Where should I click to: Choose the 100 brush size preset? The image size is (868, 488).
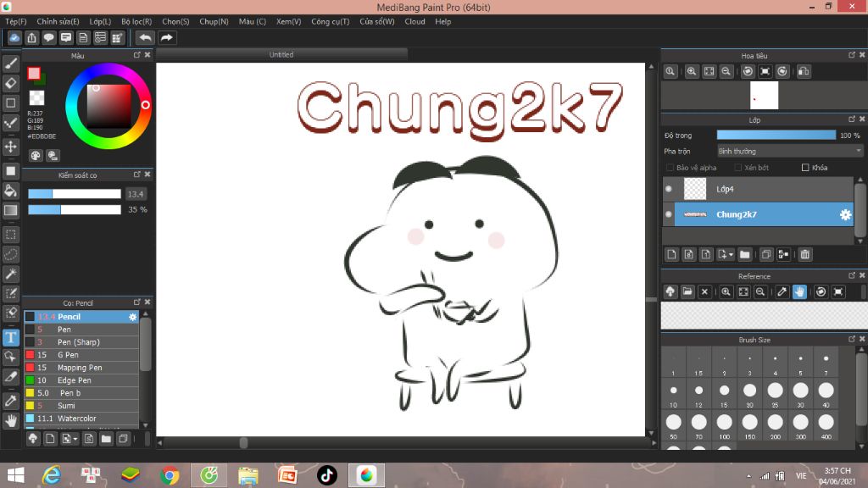point(724,426)
